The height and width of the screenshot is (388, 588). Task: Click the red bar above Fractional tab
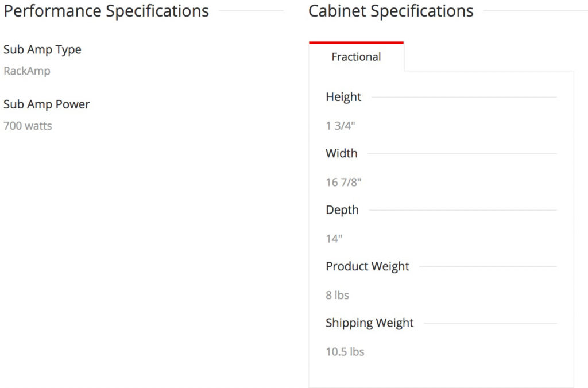pos(356,42)
